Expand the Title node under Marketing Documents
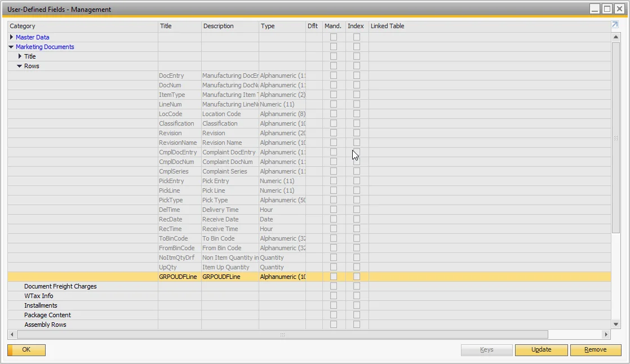 20,56
